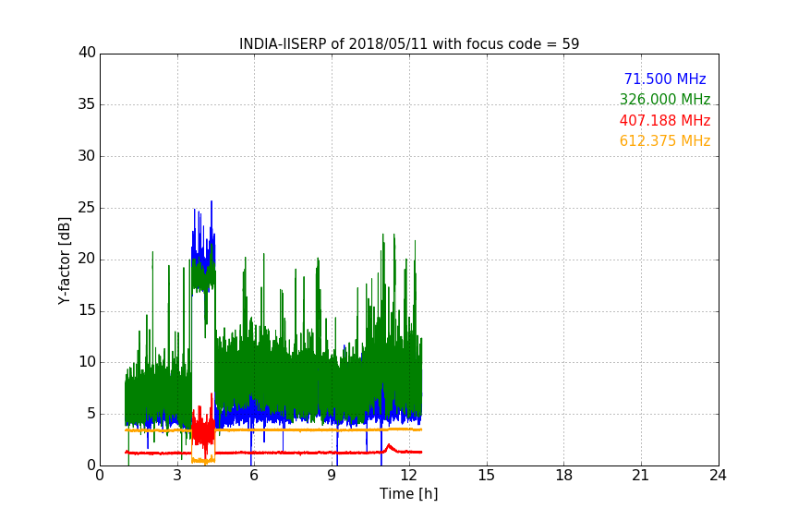Click the x-axis tick label 21
This screenshot has width=798, height=532.
pos(641,476)
